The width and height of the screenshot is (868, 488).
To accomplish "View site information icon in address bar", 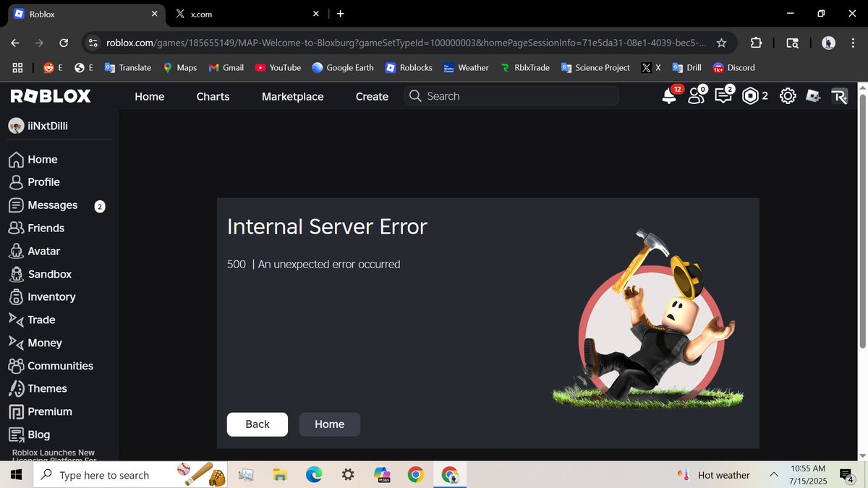I will [x=93, y=43].
